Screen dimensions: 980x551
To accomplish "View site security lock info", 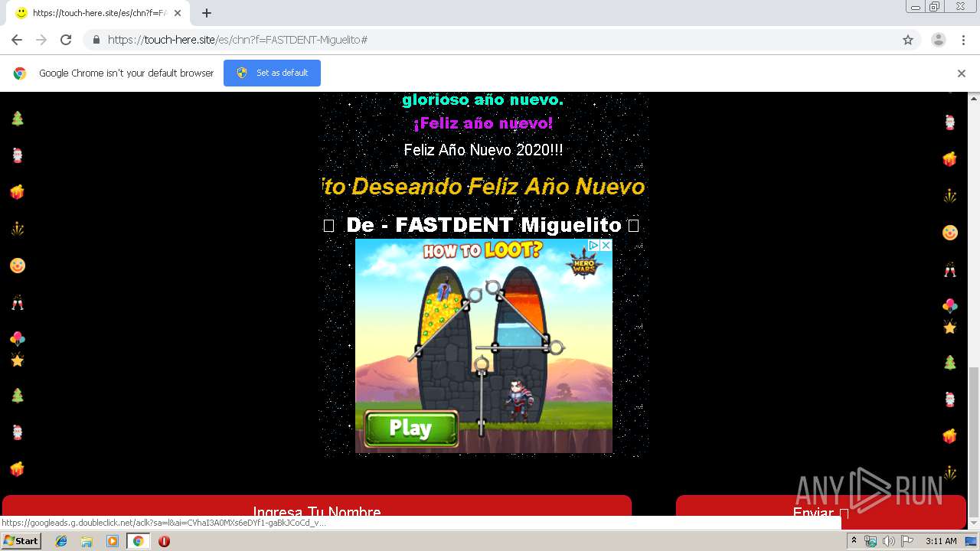I will tap(96, 40).
